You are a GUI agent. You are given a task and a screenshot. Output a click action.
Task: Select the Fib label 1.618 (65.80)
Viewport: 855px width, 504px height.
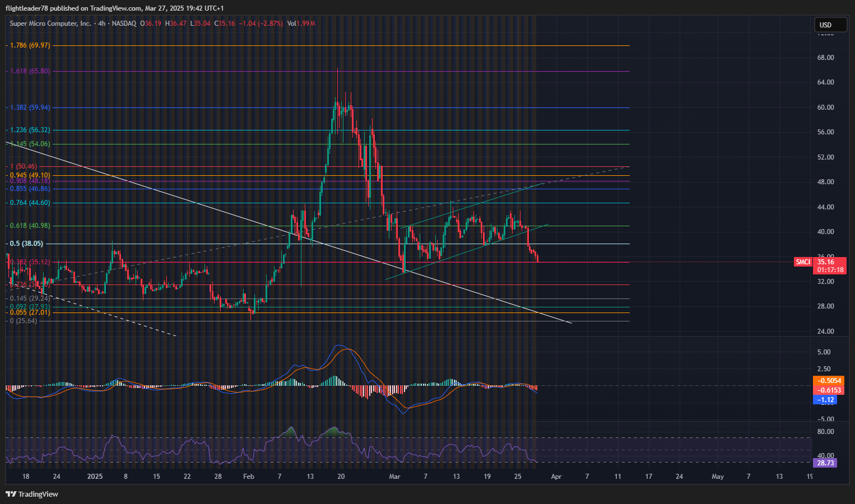30,71
